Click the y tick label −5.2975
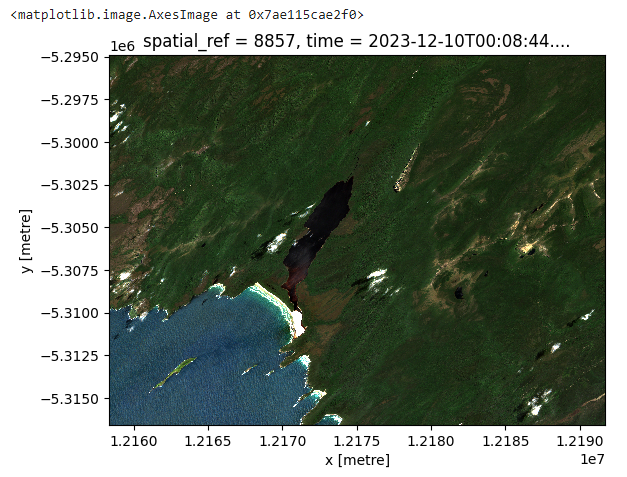Image resolution: width=627 pixels, height=477 pixels. coord(70,100)
